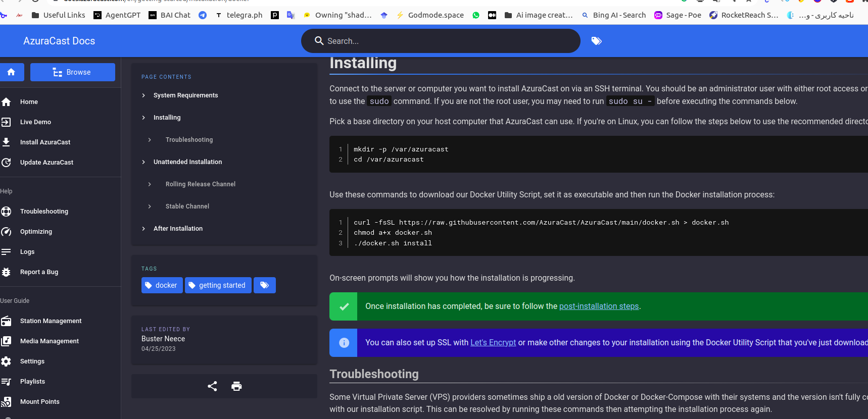Click the 'mkdir -p /var/azuracast' code line
Image resolution: width=868 pixels, height=419 pixels.
[x=401, y=149]
